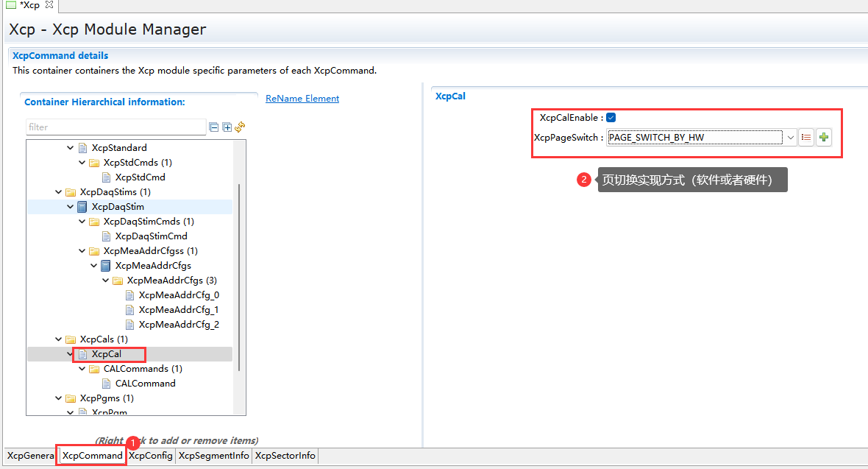Click the XcpCals folder icon
This screenshot has height=469, width=868.
pos(71,339)
